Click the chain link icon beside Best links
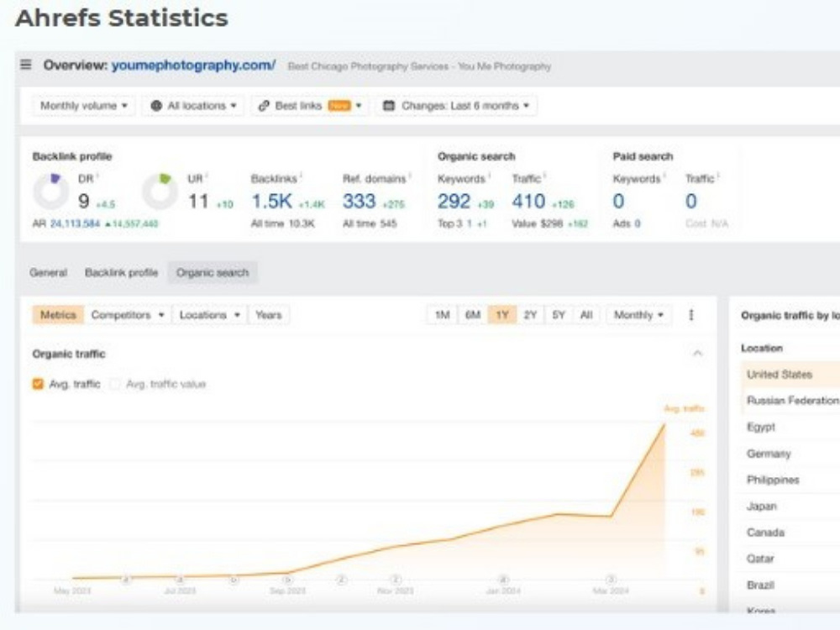The height and width of the screenshot is (630, 840). [264, 106]
